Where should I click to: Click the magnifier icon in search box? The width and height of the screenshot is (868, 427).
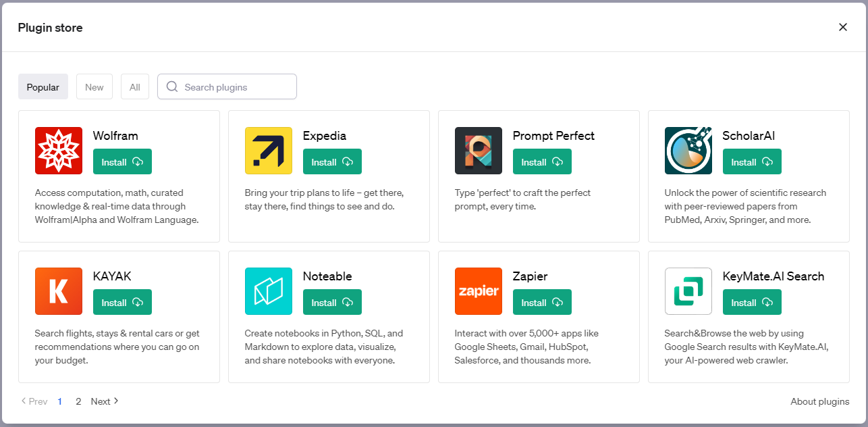tap(172, 86)
